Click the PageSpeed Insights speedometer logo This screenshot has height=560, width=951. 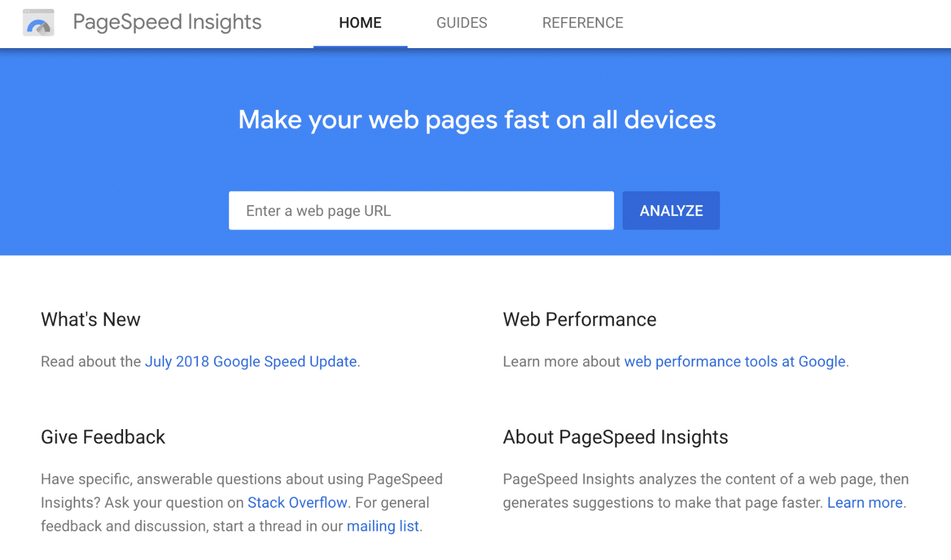coord(38,23)
